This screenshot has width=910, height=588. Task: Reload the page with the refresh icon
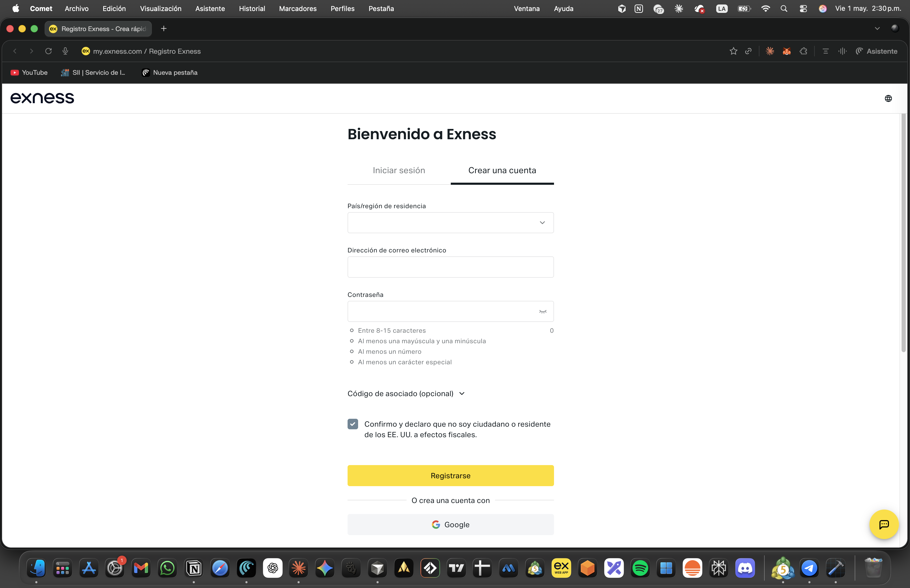click(48, 51)
